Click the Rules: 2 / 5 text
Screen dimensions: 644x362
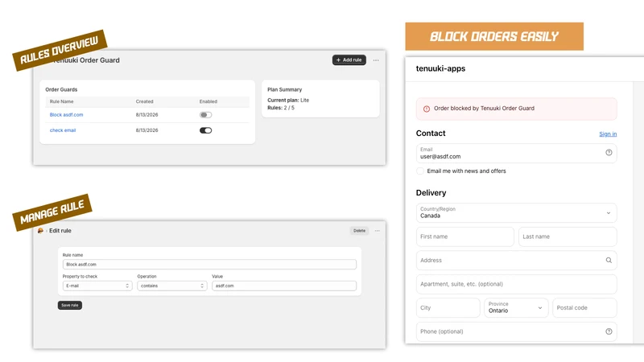[x=281, y=108]
